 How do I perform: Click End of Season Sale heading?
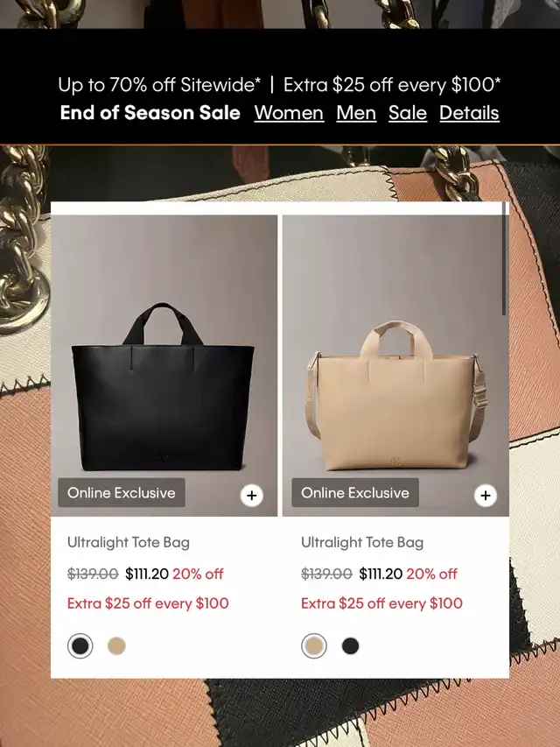pos(150,113)
